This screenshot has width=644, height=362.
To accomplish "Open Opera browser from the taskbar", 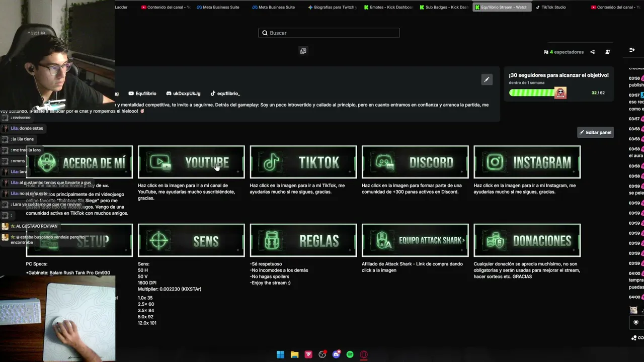I will pos(364,354).
